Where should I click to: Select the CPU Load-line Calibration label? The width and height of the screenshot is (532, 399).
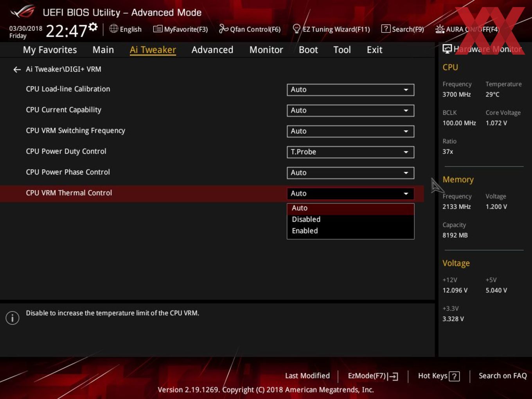coord(68,89)
